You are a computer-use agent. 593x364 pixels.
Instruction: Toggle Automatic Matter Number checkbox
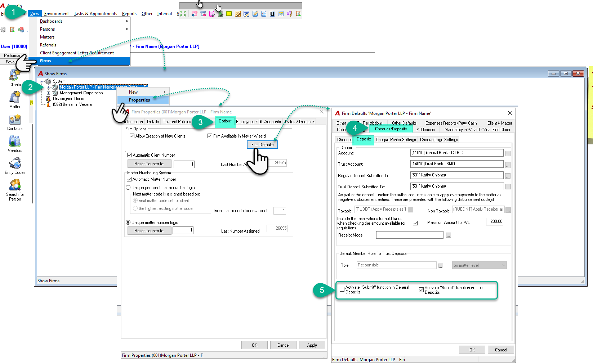click(129, 179)
